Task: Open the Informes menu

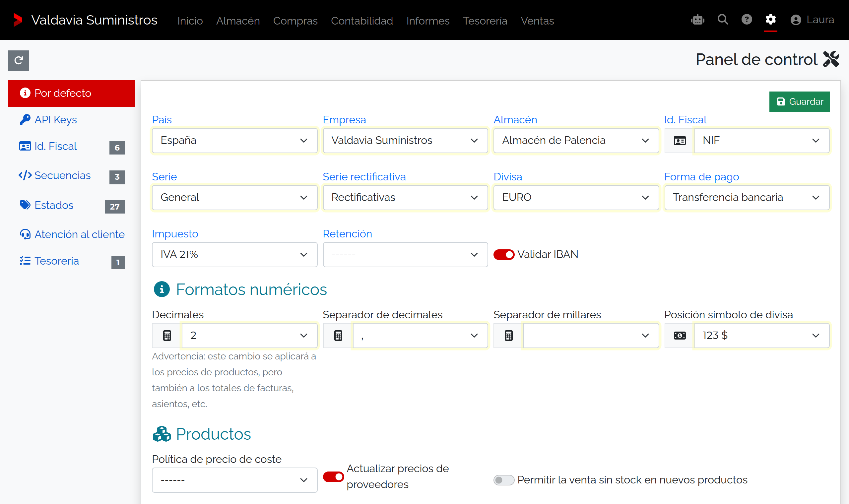Action: pyautogui.click(x=427, y=21)
